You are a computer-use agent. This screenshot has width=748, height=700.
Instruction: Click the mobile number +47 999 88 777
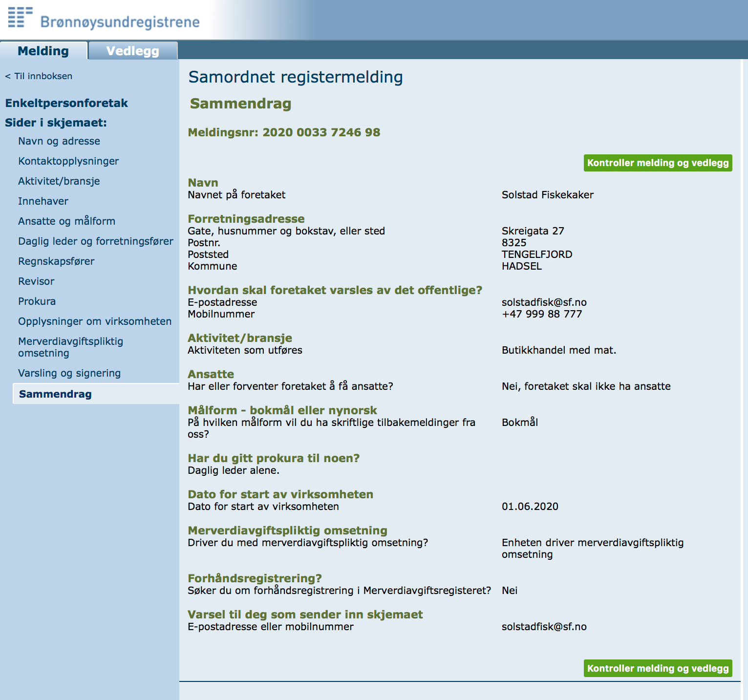pyautogui.click(x=542, y=314)
